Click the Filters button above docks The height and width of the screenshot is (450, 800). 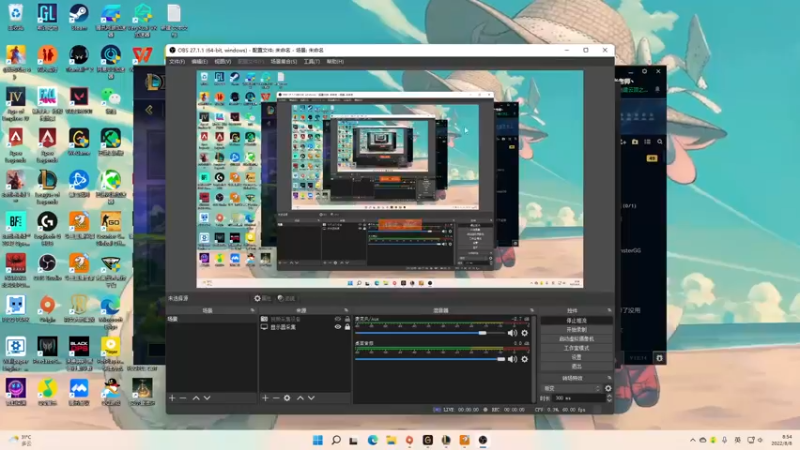287,298
